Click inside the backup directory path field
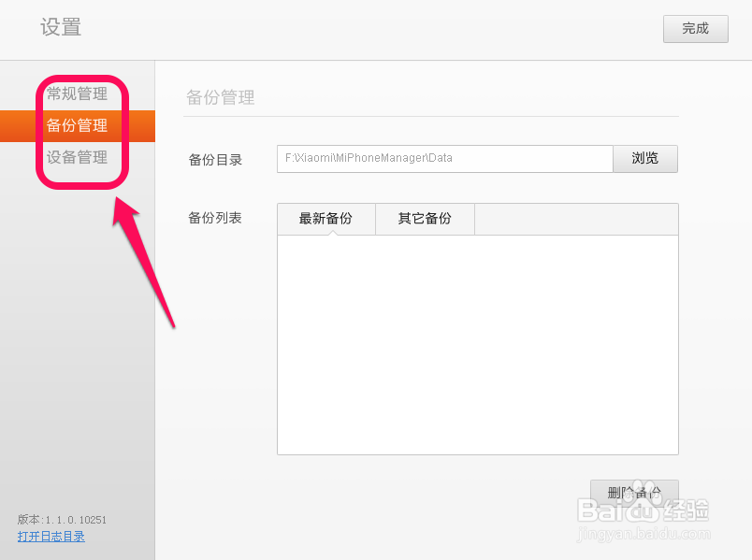 tap(444, 158)
